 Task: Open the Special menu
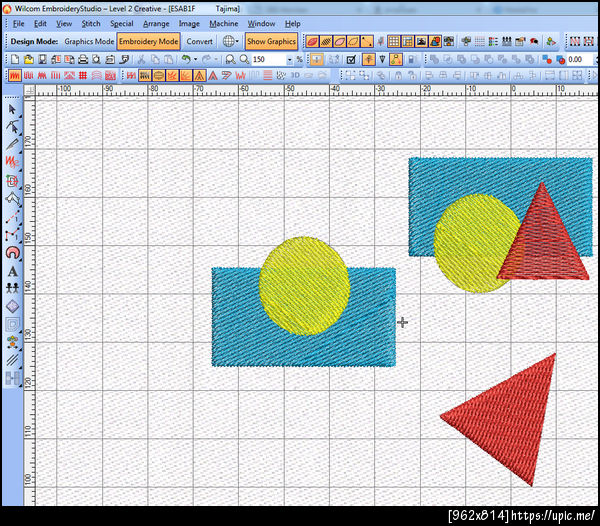(x=122, y=24)
